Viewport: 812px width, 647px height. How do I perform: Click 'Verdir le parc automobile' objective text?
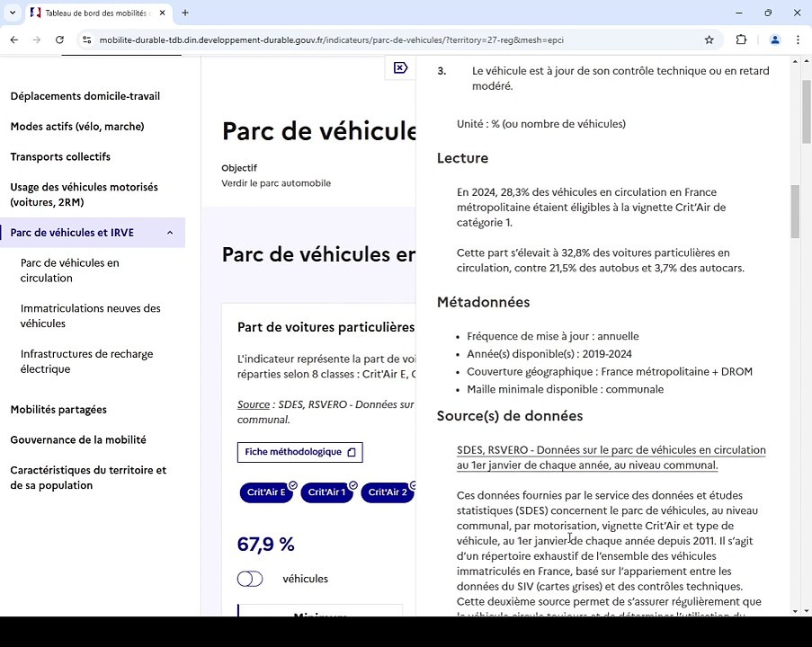(276, 183)
